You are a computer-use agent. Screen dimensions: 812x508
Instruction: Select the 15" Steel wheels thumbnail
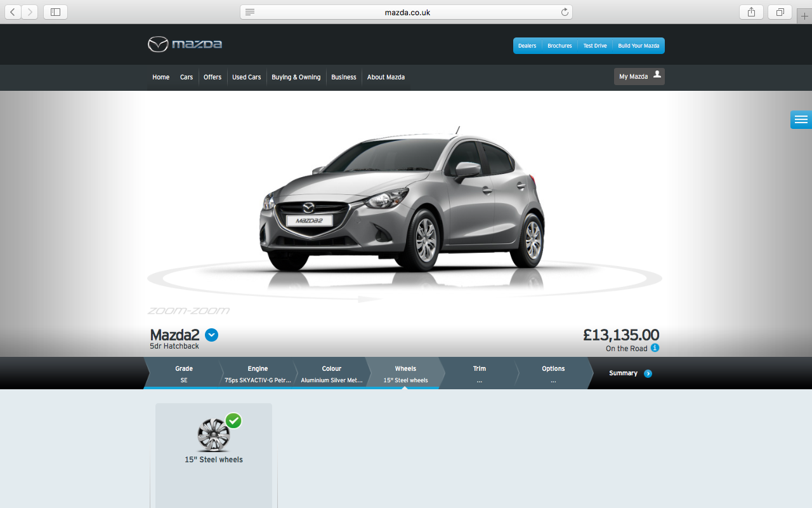(213, 435)
